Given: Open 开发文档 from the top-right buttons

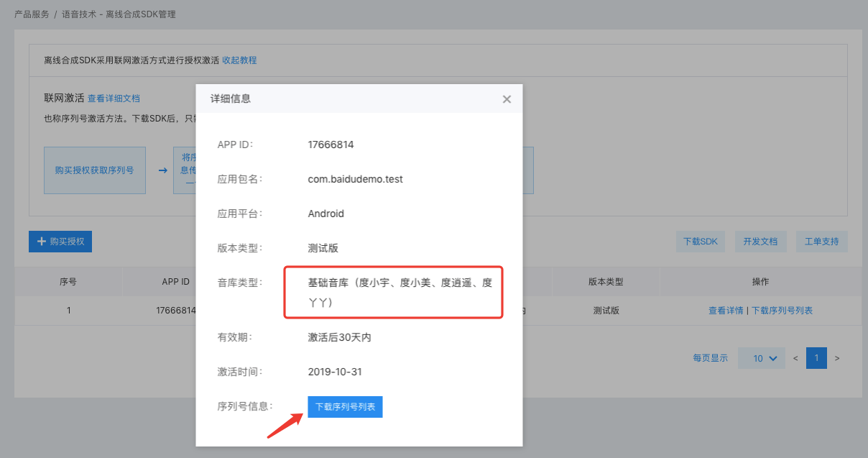Looking at the screenshot, I should pyautogui.click(x=760, y=242).
